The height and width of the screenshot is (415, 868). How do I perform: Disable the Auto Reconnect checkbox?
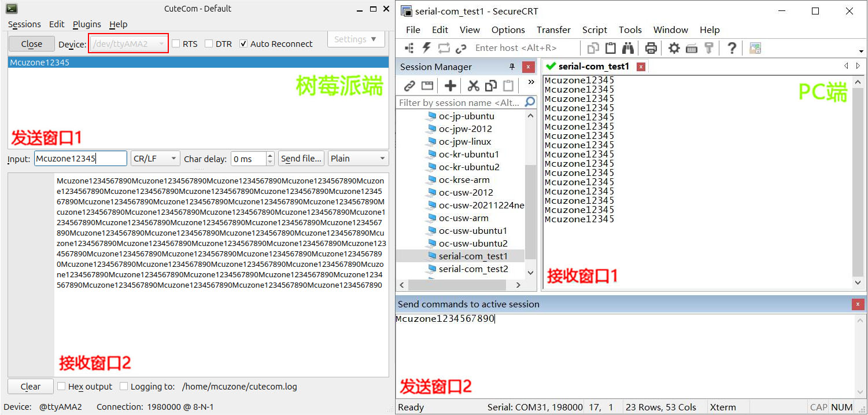[243, 43]
